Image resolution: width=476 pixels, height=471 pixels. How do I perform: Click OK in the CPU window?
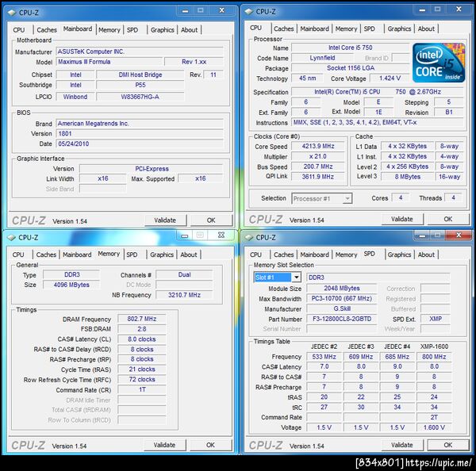[448, 219]
